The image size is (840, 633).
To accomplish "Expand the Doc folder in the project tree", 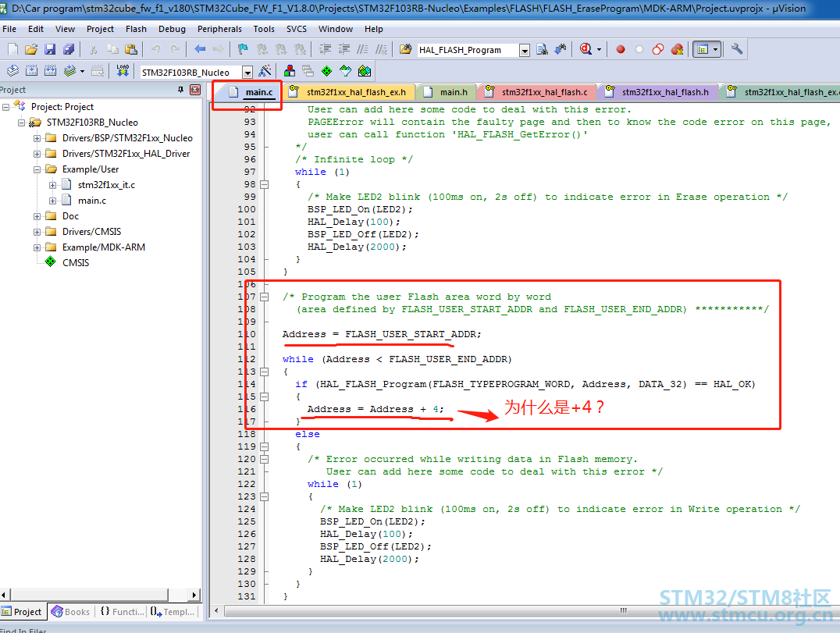I will 37,216.
